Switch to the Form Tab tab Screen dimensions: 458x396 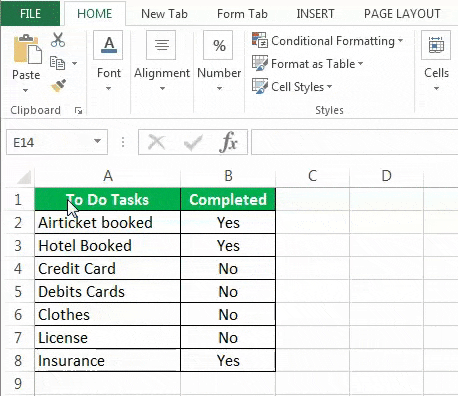click(x=242, y=14)
